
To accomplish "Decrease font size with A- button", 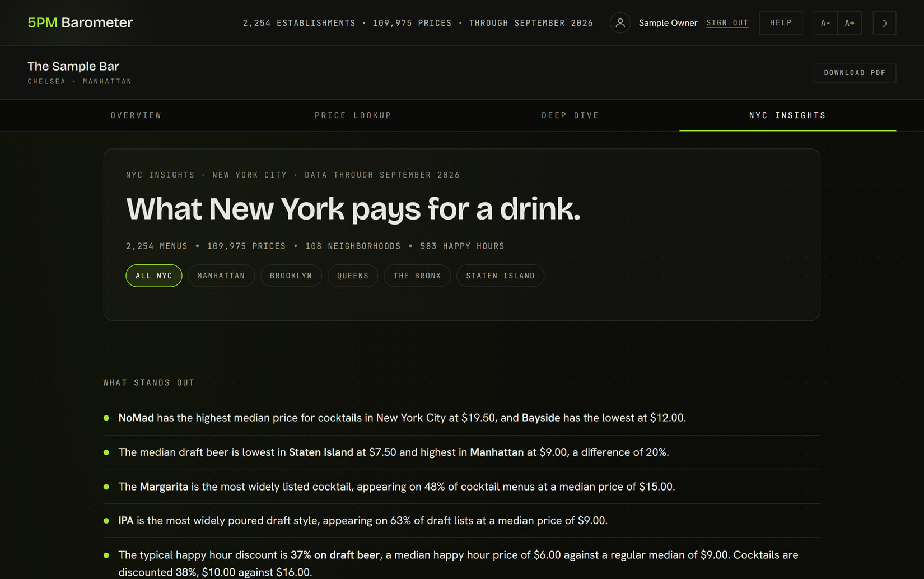I will (825, 23).
